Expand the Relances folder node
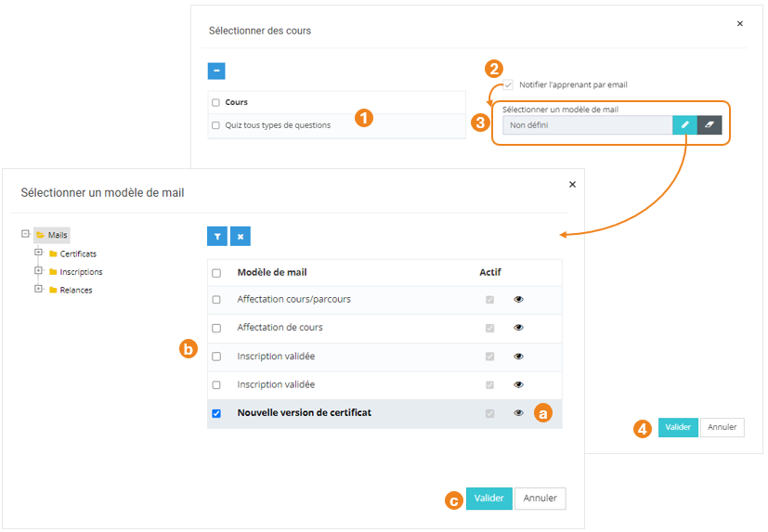The image size is (768, 532). pos(39,289)
